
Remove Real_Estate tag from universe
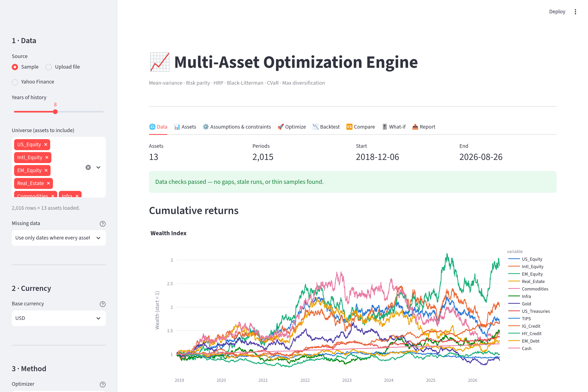pos(48,183)
